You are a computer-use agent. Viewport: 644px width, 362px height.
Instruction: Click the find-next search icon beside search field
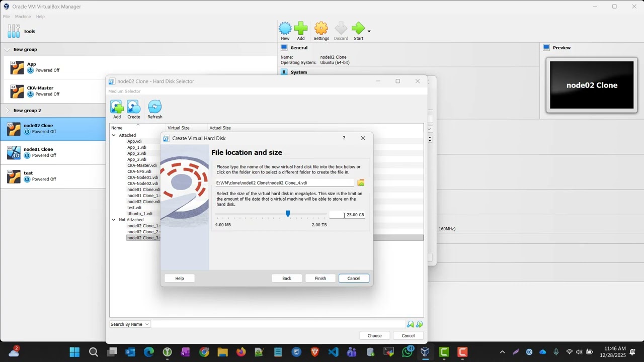419,324
